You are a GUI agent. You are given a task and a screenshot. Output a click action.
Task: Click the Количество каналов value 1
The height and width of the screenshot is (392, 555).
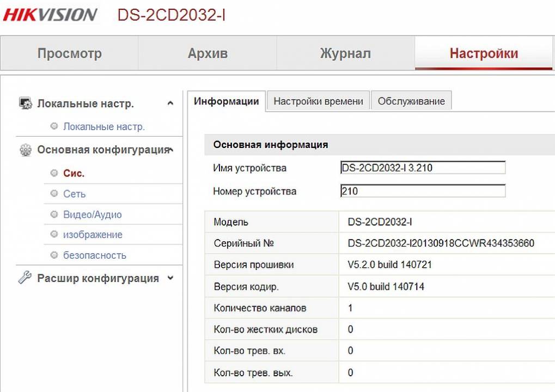[350, 308]
